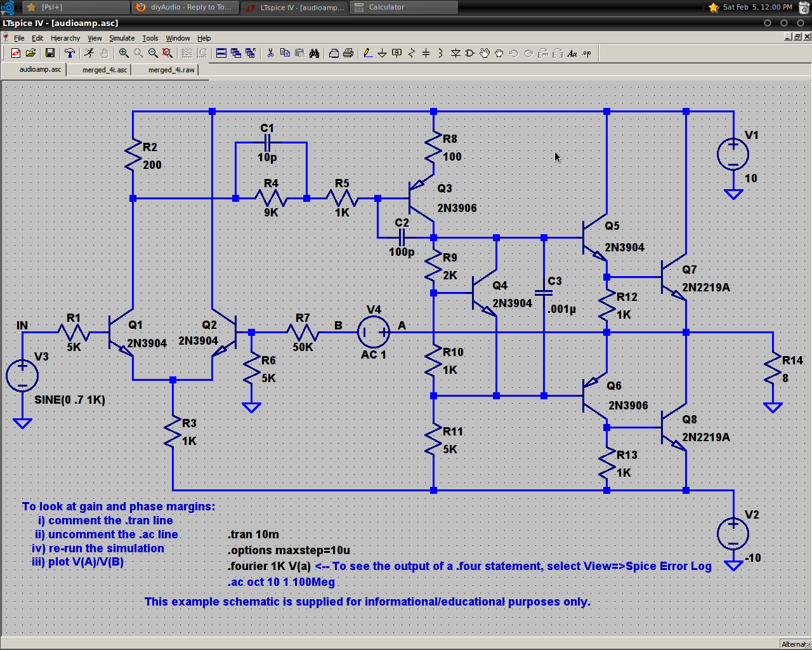Image resolution: width=812 pixels, height=650 pixels.
Task: Add SPICE directive with .op icon
Action: coord(587,53)
